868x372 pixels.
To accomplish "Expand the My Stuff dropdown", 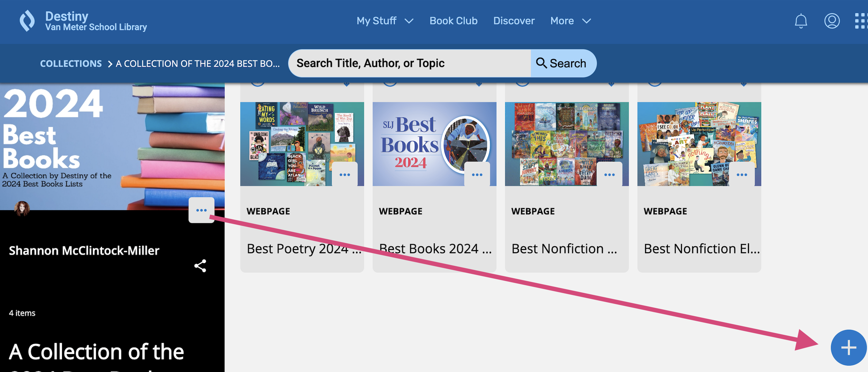I will [384, 21].
